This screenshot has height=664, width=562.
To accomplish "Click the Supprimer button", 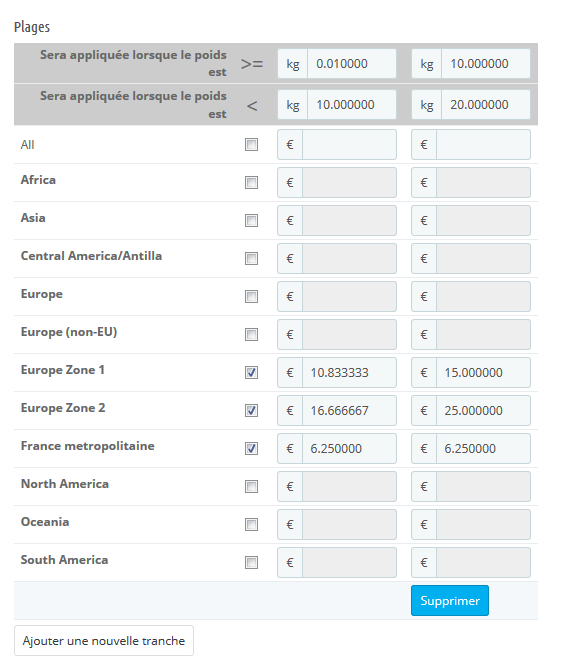I will (x=450, y=600).
